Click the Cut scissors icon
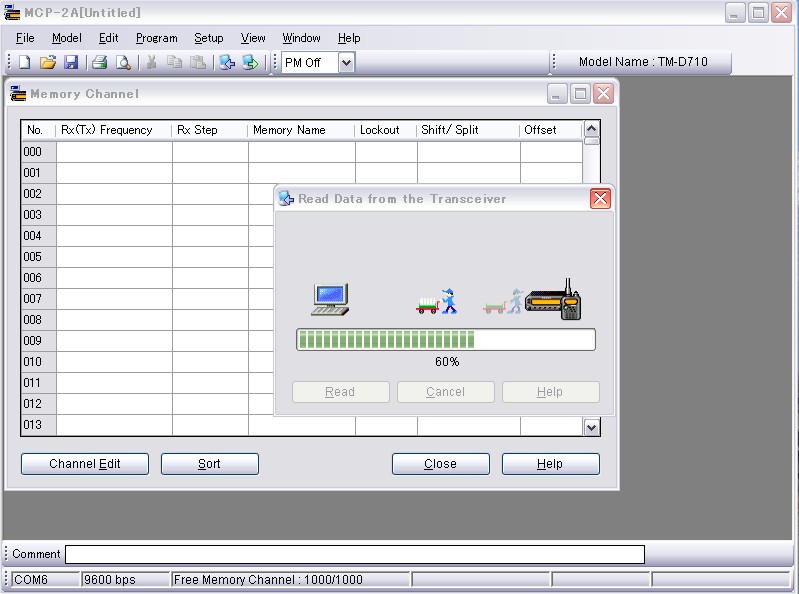Viewport: 799px width, 594px height. coord(151,62)
